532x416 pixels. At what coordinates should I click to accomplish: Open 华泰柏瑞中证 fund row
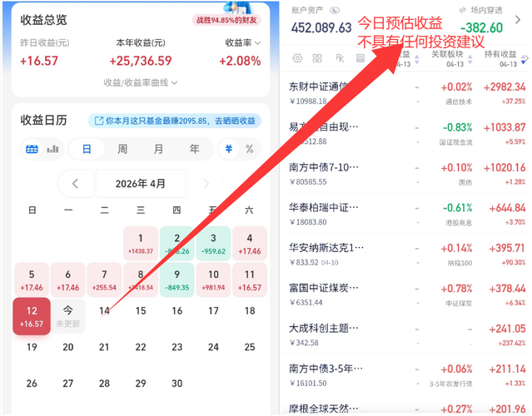tap(405, 214)
